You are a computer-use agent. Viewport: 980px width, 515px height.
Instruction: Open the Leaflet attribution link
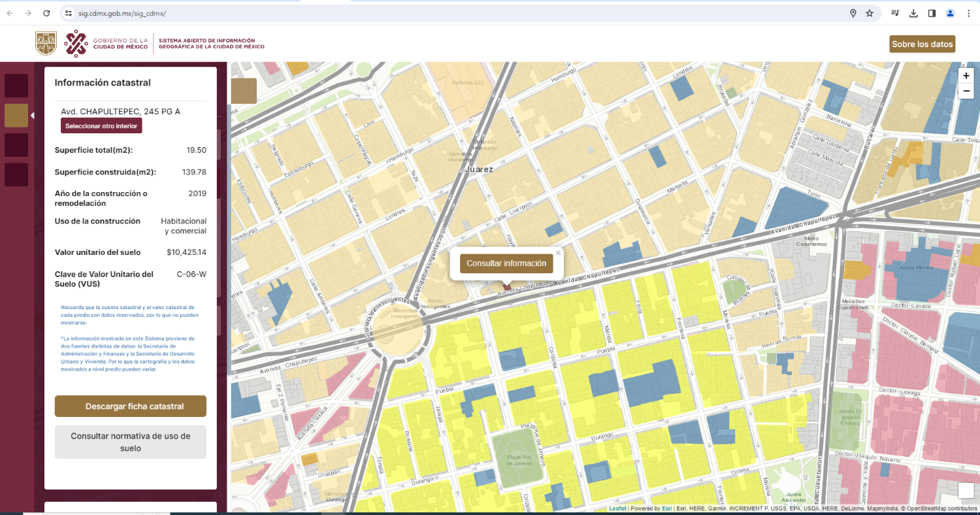coord(617,508)
